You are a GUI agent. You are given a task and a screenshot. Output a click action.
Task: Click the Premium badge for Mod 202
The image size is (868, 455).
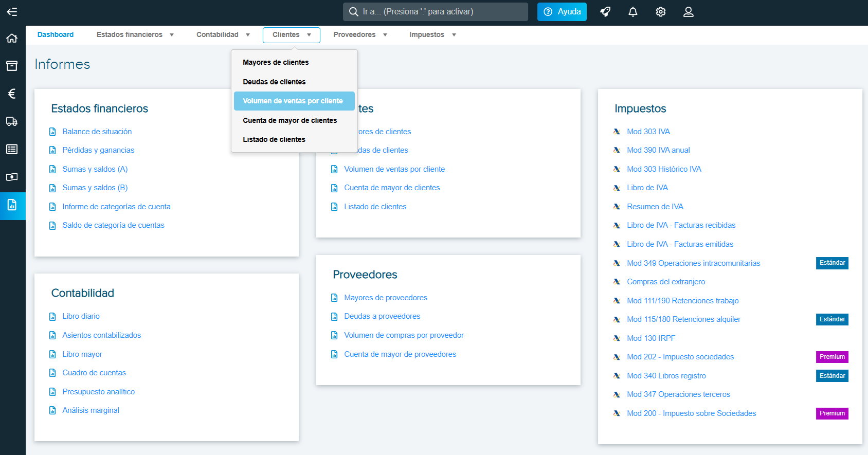(x=832, y=357)
